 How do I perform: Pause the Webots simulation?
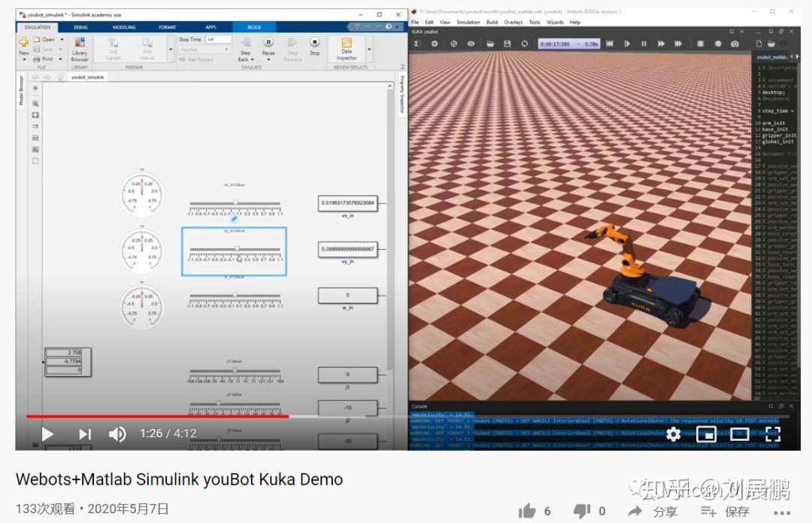click(x=644, y=44)
